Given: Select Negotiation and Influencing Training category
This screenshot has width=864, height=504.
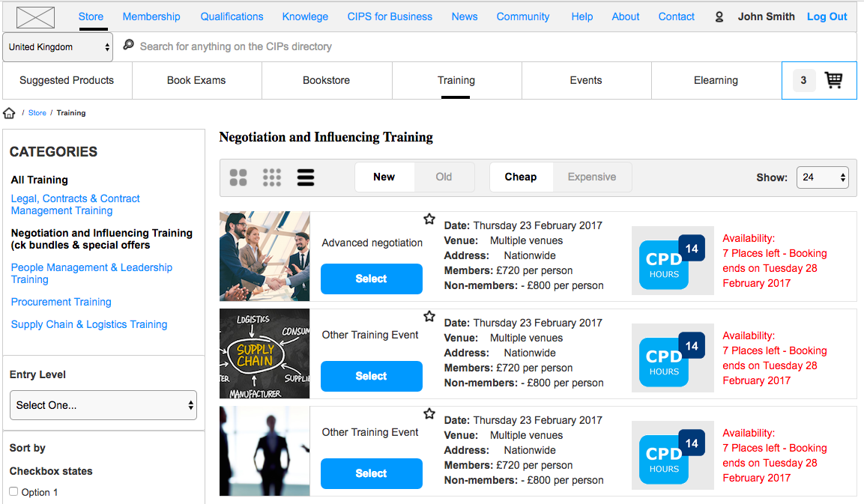Looking at the screenshot, I should (101, 239).
